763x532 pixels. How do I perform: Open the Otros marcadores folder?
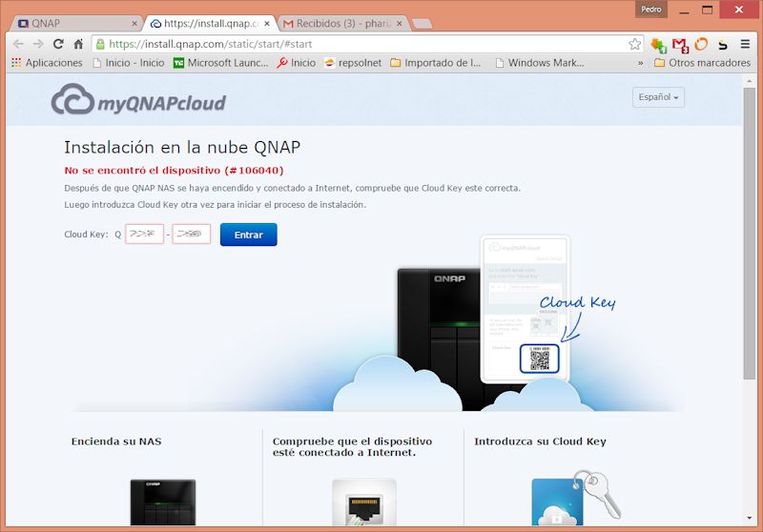tap(702, 63)
